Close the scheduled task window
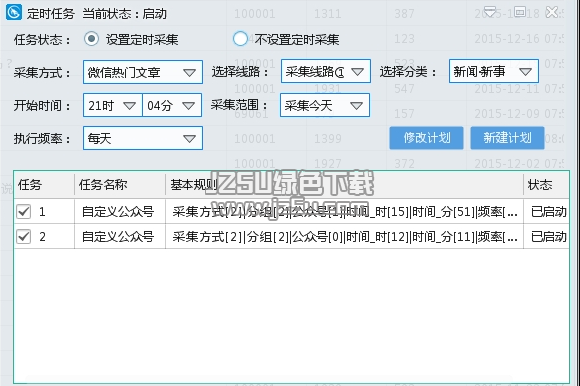The width and height of the screenshot is (580, 386). click(552, 12)
